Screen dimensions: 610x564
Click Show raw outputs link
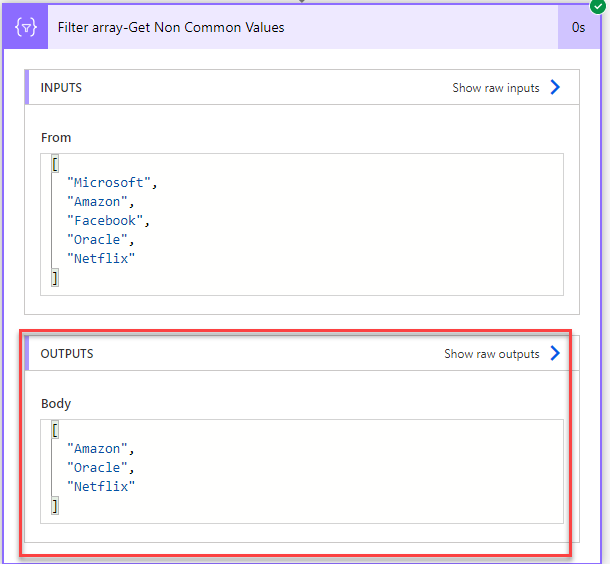[x=491, y=354]
